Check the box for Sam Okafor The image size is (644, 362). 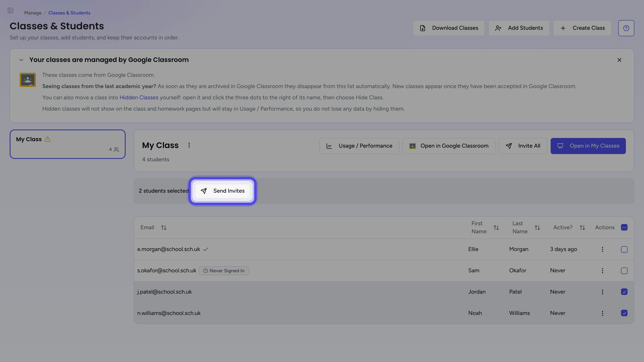624,270
